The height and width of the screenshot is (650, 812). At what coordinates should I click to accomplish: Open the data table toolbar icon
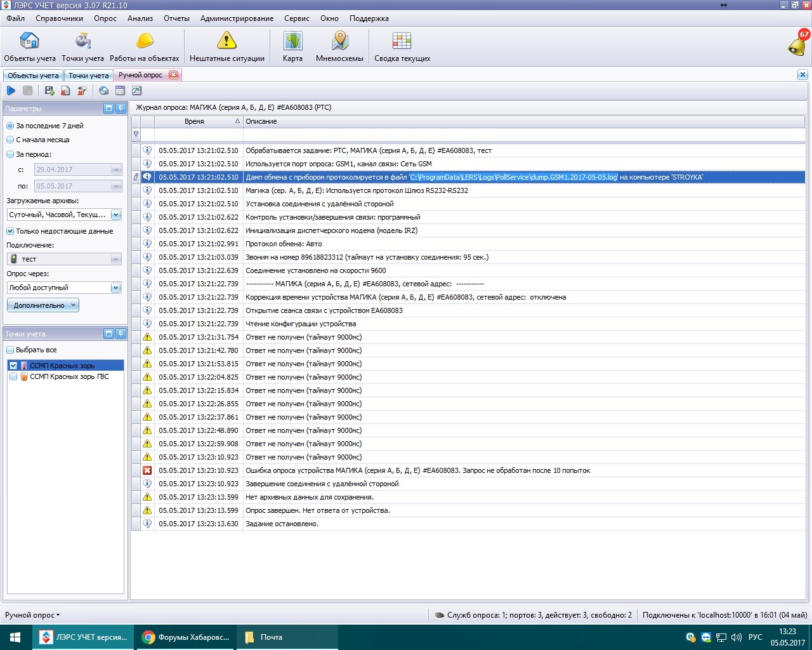click(120, 91)
